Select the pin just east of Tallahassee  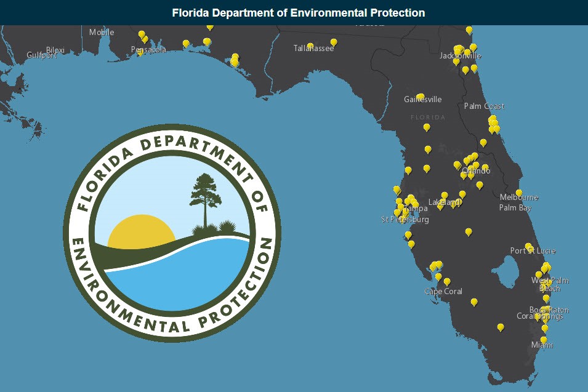coord(334,42)
